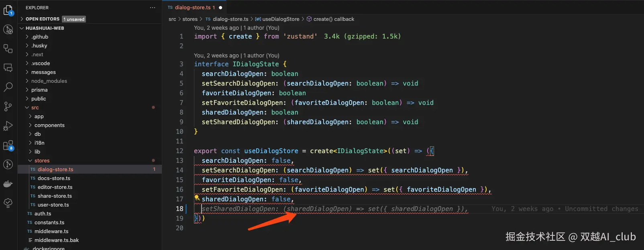Click TS icon of editor-store.ts
Screen dimensions: 644x250
tap(33, 187)
